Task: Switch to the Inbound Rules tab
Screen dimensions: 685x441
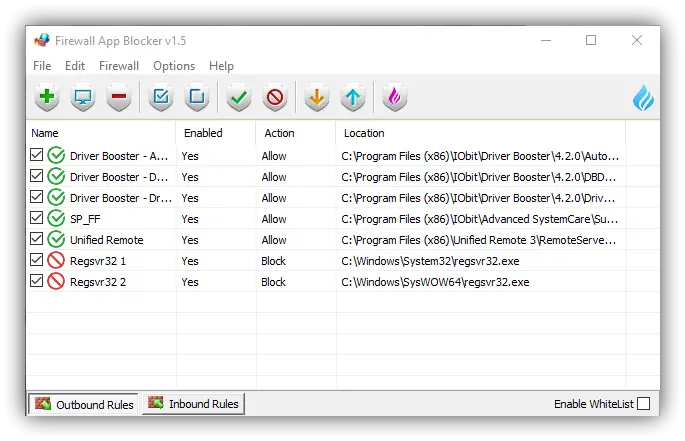Action: 193,403
